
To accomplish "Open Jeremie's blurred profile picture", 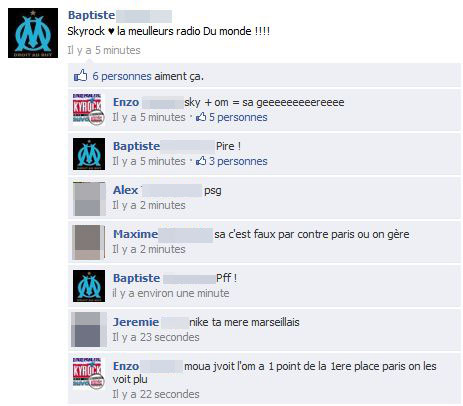I will point(89,330).
